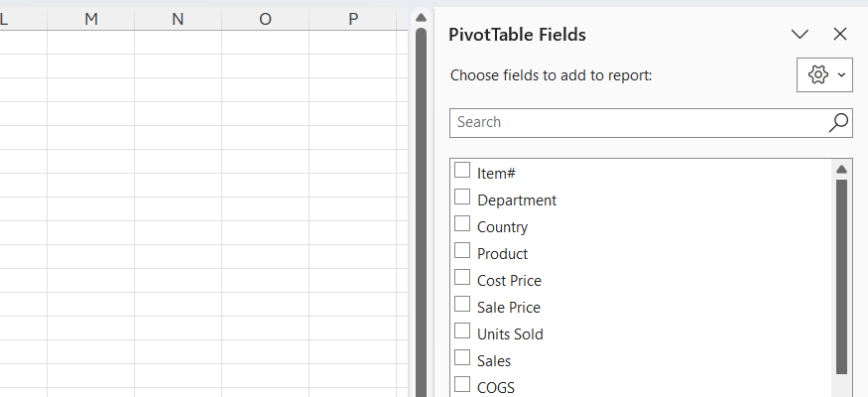
Task: Select column N header
Action: (178, 20)
